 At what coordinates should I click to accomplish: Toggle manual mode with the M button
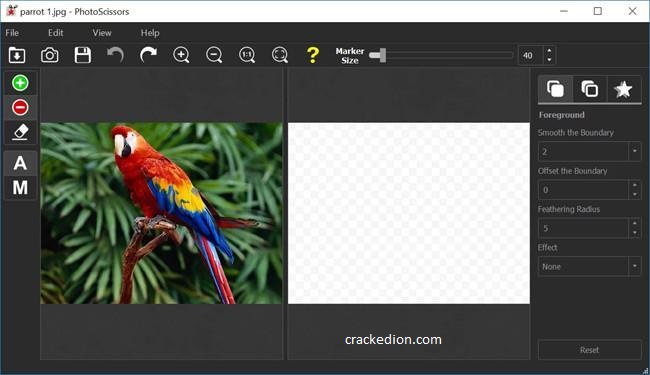tap(20, 188)
